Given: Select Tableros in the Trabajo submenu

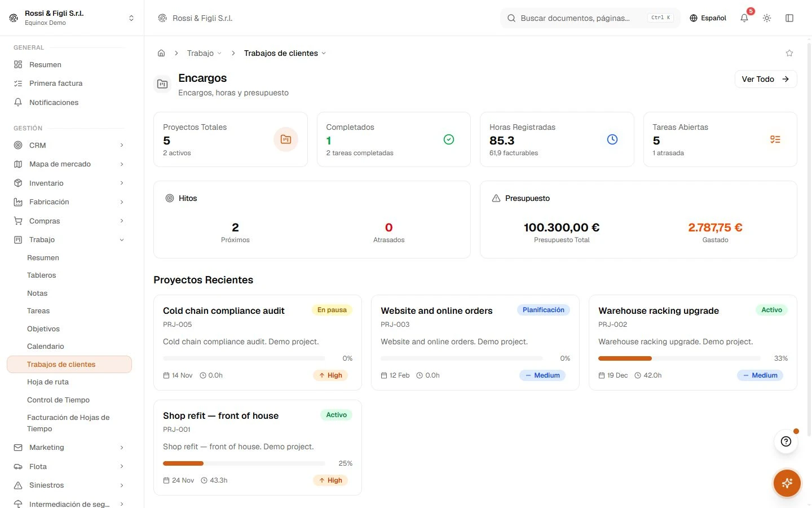Looking at the screenshot, I should click(42, 275).
